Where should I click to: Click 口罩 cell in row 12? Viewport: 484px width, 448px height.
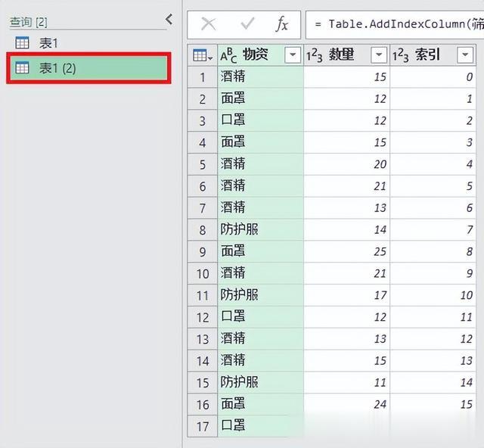tap(260, 317)
